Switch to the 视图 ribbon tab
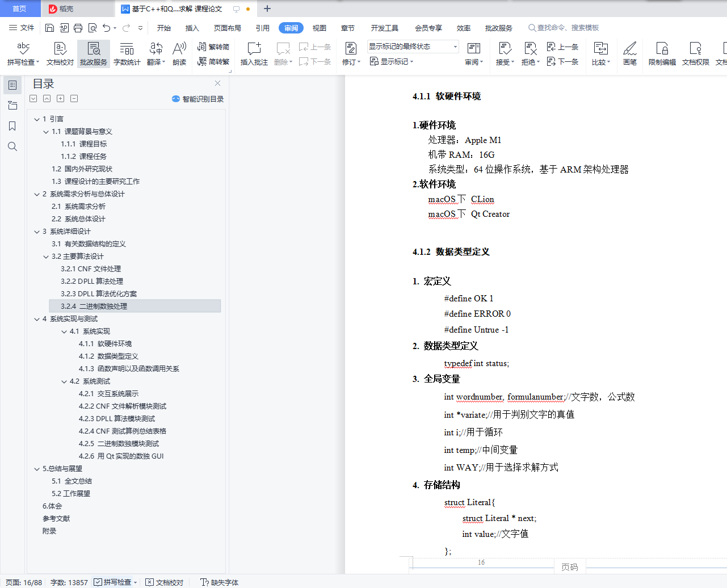The width and height of the screenshot is (727, 588). tap(320, 28)
